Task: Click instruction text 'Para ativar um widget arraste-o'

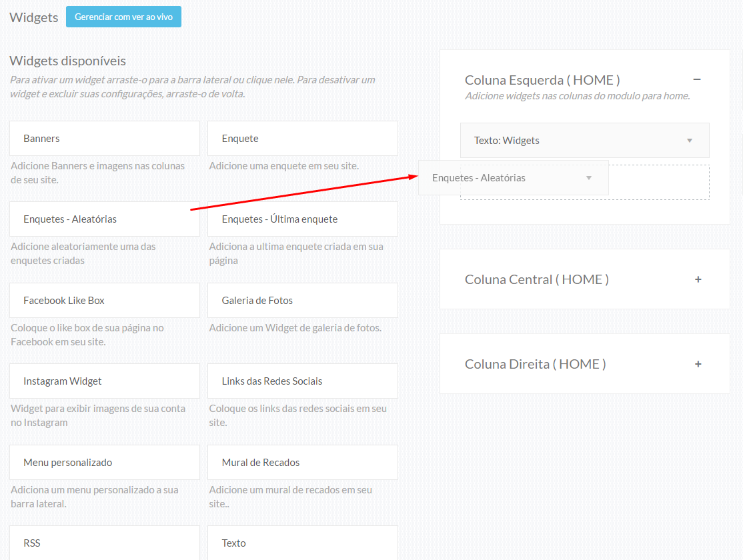Action: coord(192,87)
